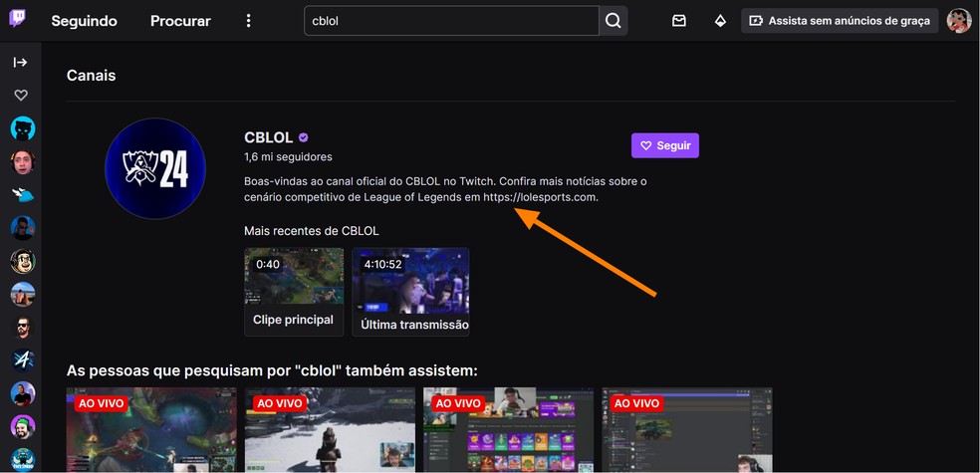Open the user profile avatar menu
The image size is (980, 473).
[x=959, y=21]
